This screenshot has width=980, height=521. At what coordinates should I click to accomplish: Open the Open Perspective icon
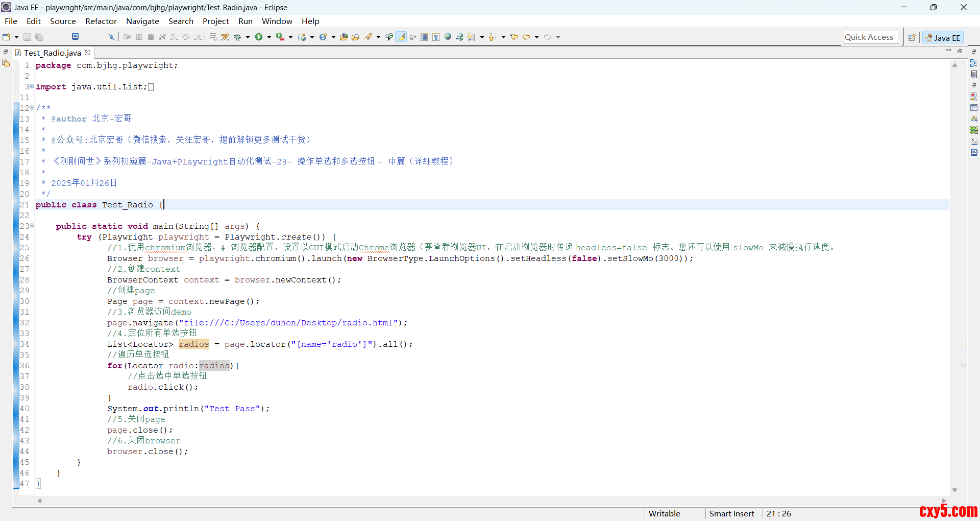(x=912, y=37)
